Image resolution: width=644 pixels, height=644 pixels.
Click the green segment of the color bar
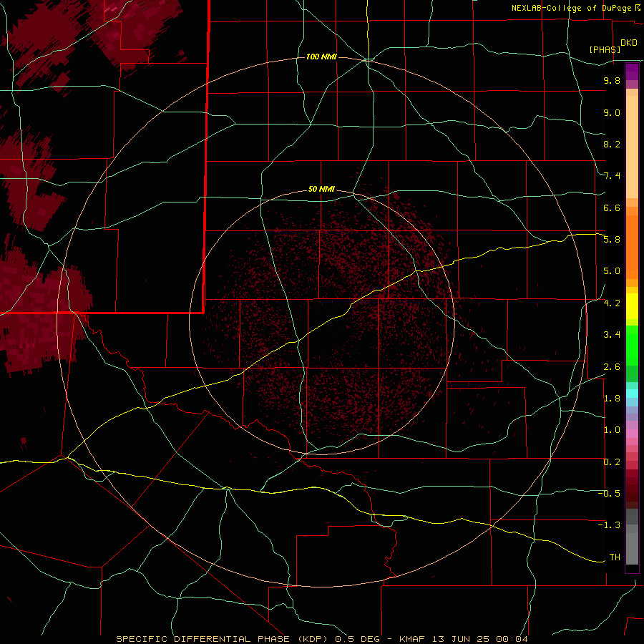tap(632, 353)
